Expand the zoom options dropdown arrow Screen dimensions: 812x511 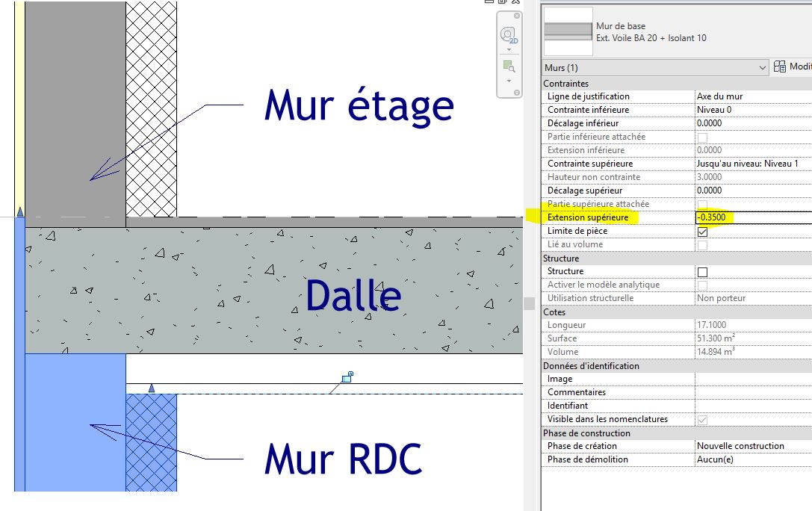point(509,80)
